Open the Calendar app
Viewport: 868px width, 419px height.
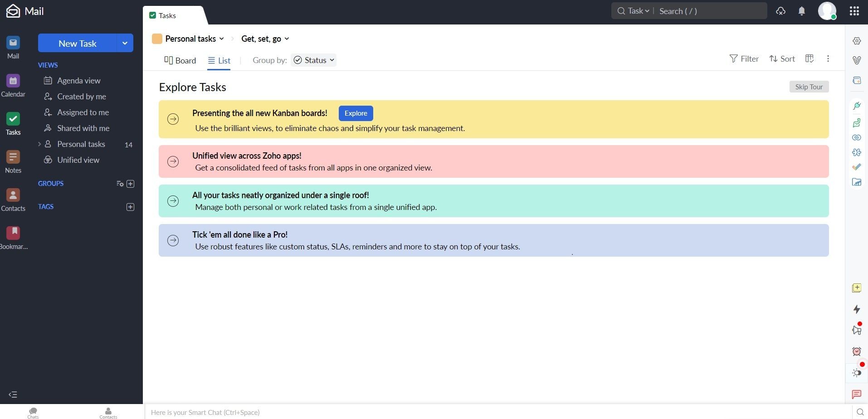(13, 86)
